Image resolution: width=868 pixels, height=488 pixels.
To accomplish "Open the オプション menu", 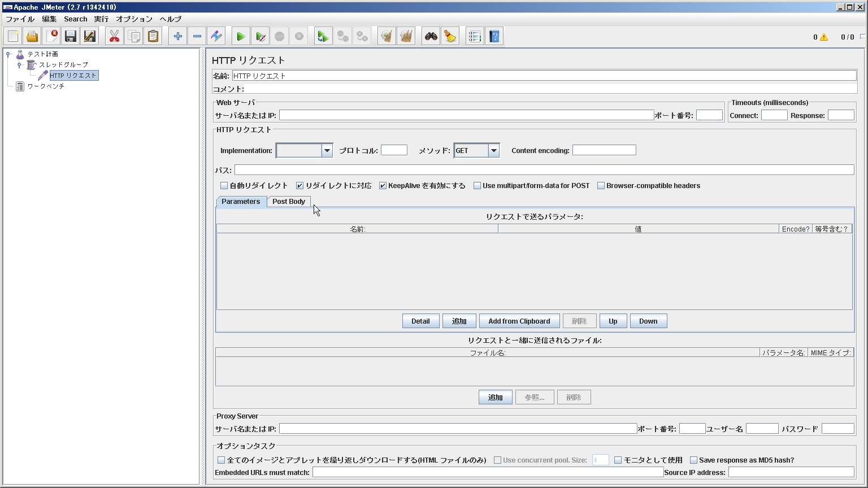I will click(134, 19).
